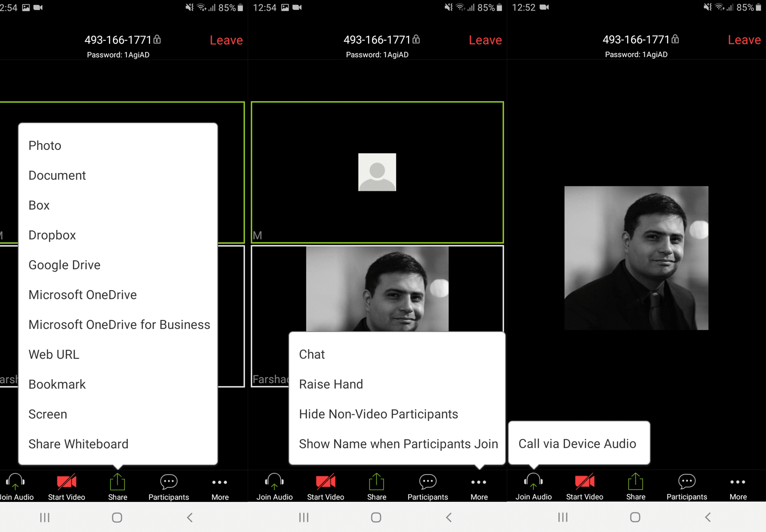Image resolution: width=766 pixels, height=532 pixels.
Task: Tap the Call via Device Audio button
Action: pyautogui.click(x=578, y=443)
